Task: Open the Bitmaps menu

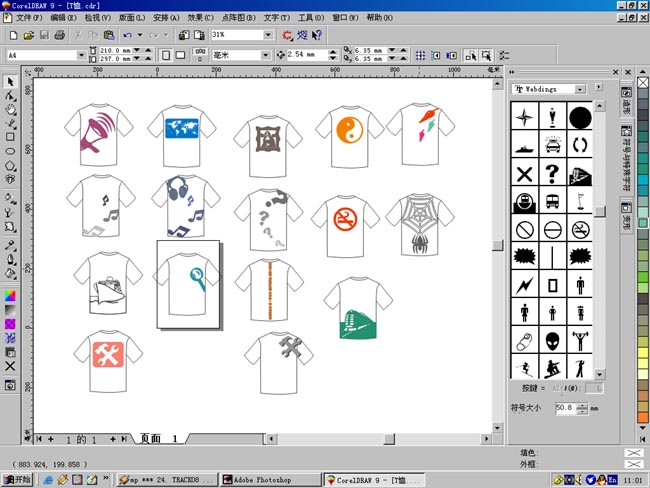Action: pos(238,17)
